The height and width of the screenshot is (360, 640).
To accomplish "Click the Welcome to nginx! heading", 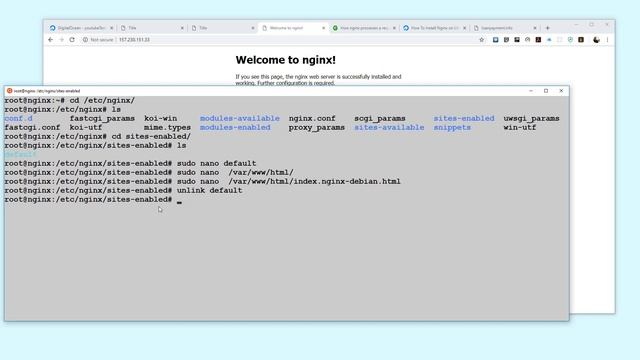I will click(286, 60).
